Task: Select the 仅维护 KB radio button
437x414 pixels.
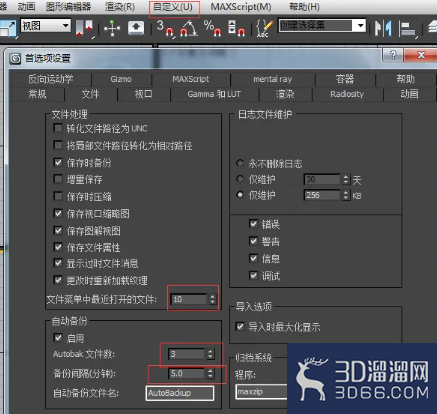Action: [x=240, y=195]
